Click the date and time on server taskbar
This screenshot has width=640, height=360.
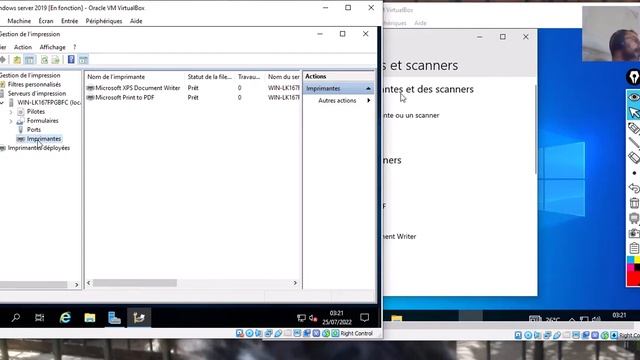[x=337, y=317]
